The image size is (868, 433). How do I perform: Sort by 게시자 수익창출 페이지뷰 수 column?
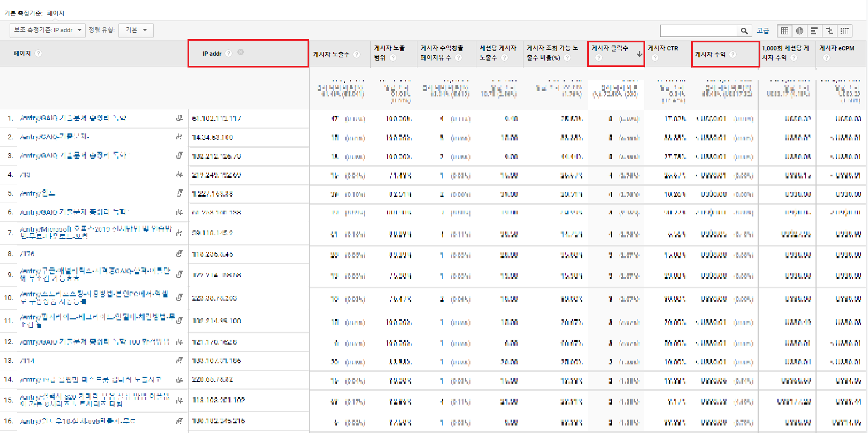point(442,53)
